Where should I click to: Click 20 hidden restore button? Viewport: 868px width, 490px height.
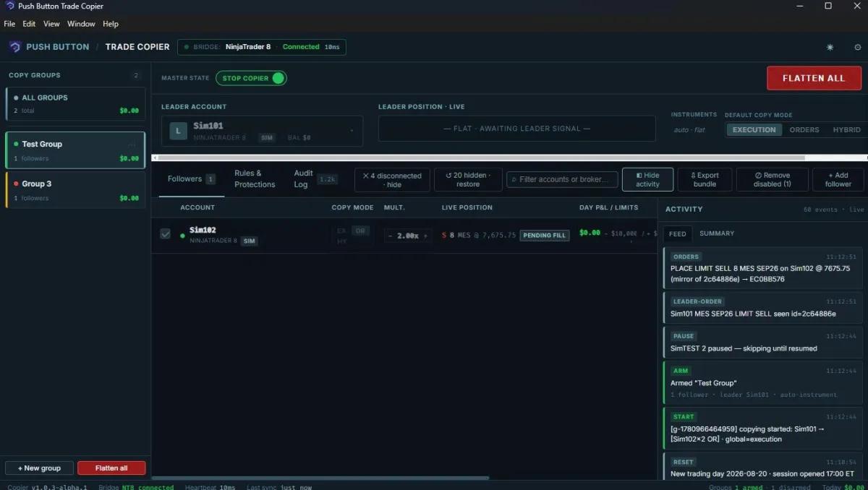point(468,179)
